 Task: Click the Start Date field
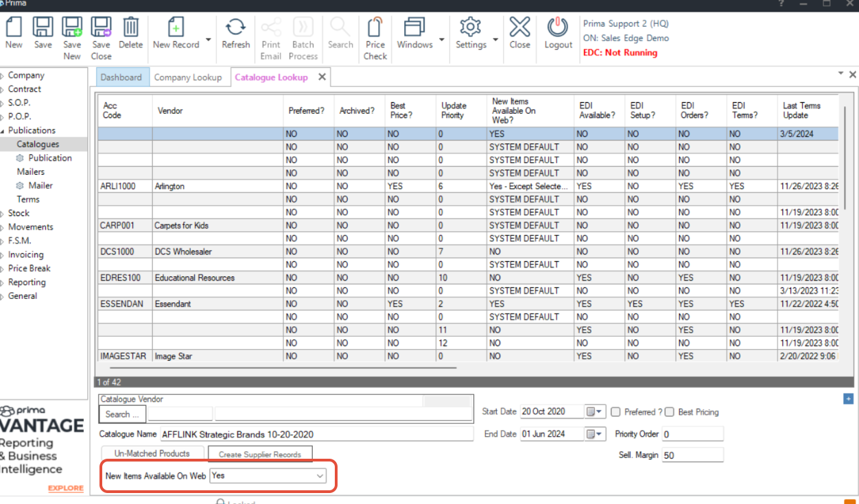click(552, 411)
